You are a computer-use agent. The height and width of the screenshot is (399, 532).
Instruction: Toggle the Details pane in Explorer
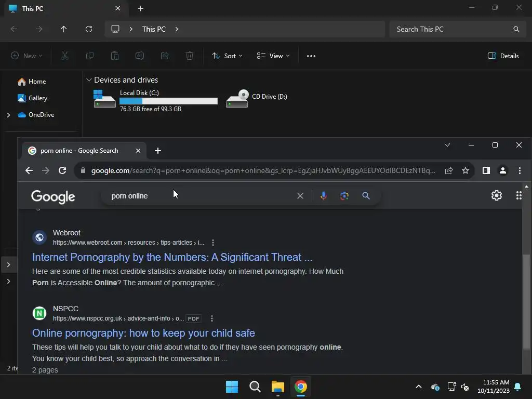click(x=503, y=56)
